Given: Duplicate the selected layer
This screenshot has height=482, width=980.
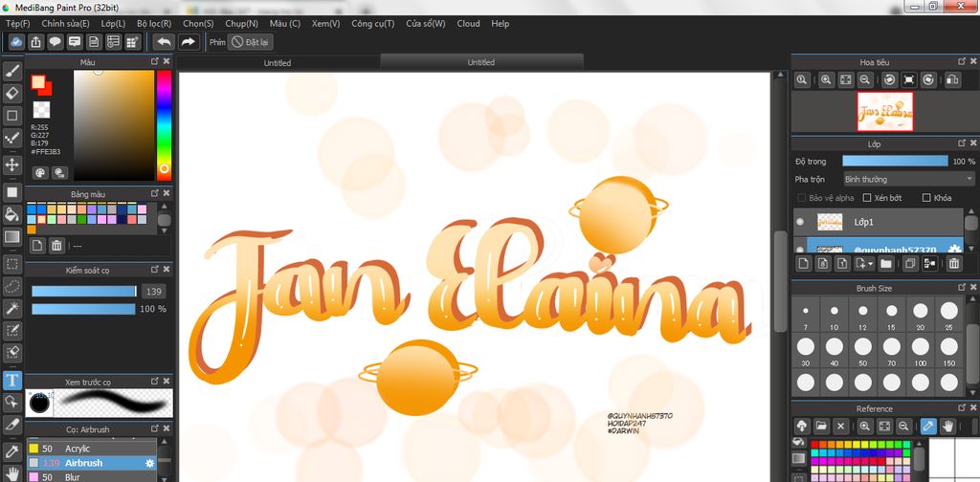Looking at the screenshot, I should (x=911, y=264).
